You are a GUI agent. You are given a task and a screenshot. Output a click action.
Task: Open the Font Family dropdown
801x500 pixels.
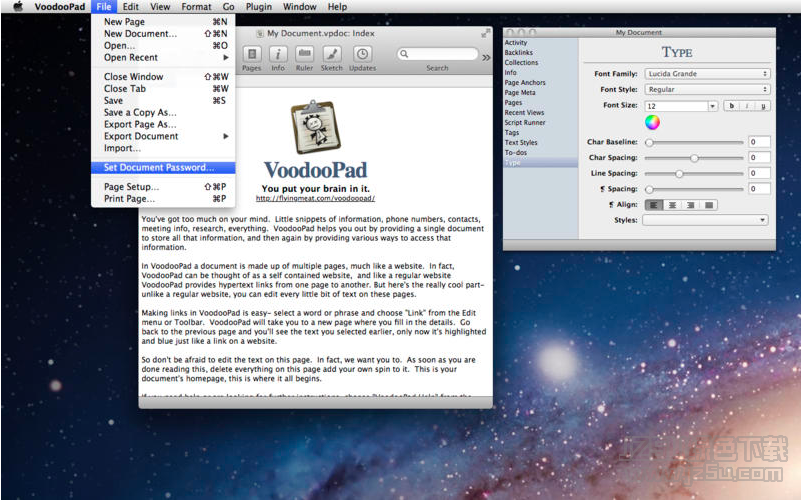[708, 74]
